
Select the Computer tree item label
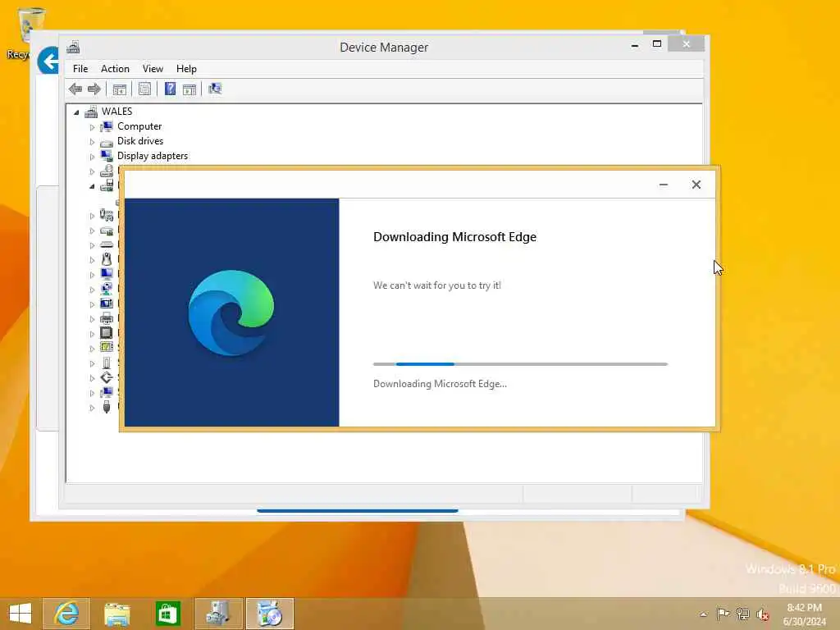(139, 126)
